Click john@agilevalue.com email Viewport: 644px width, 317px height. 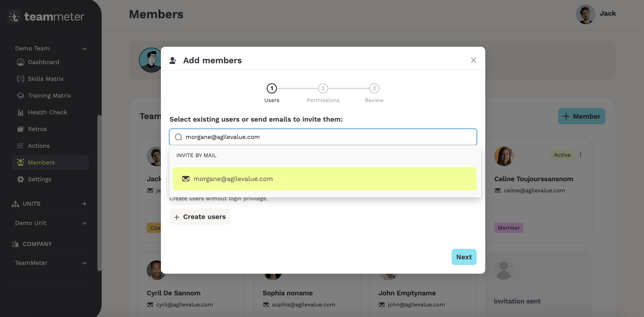416,305
